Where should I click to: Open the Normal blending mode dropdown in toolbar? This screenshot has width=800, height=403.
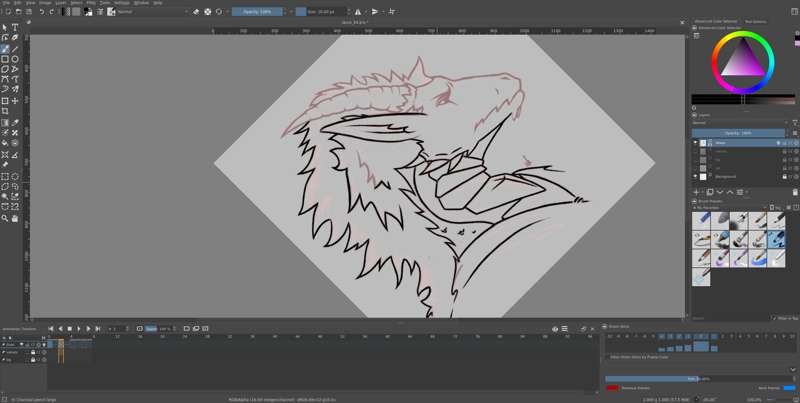[x=150, y=12]
